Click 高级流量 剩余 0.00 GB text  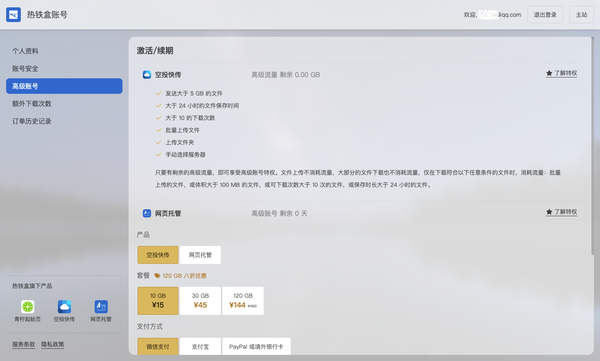pos(285,75)
